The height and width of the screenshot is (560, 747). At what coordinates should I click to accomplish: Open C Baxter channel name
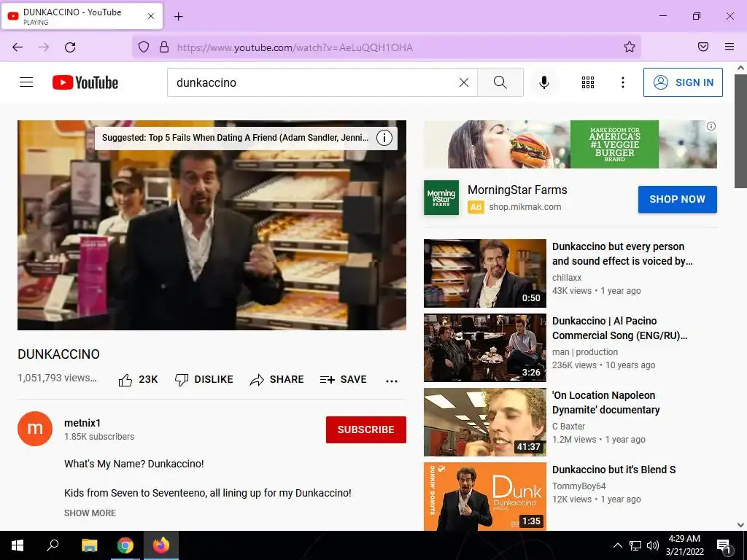[568, 426]
